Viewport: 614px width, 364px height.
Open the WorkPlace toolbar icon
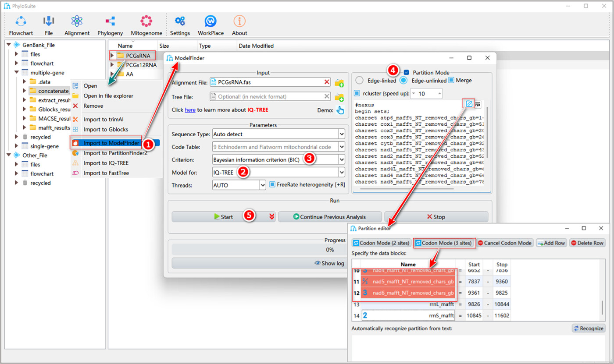[x=211, y=25]
